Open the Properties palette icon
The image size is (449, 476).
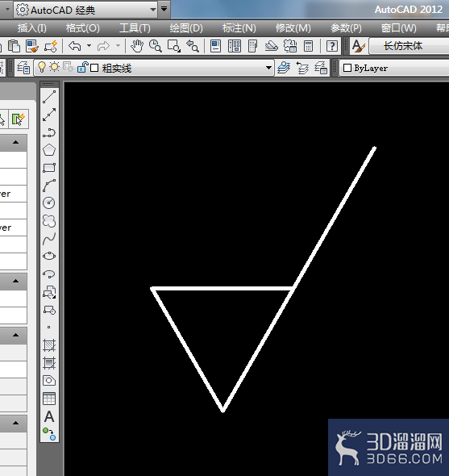pyautogui.click(x=215, y=46)
